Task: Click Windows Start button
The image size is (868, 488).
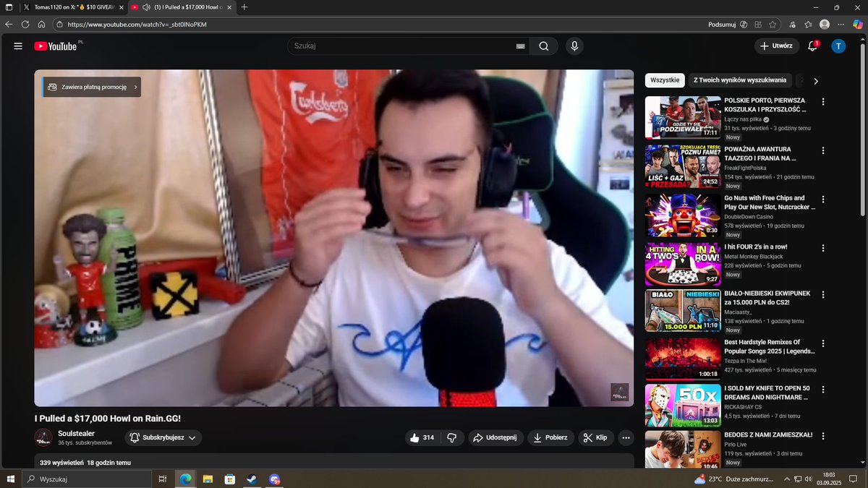Action: pyautogui.click(x=10, y=479)
